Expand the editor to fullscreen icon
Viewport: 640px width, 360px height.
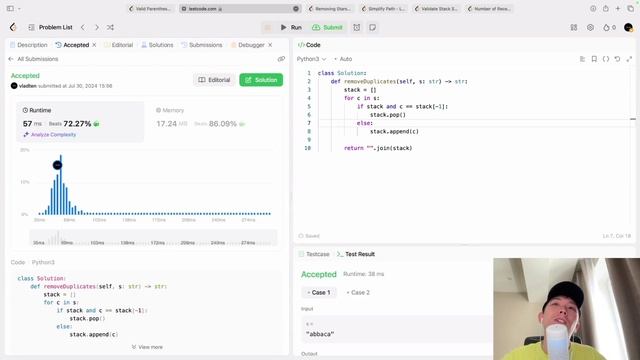629,59
